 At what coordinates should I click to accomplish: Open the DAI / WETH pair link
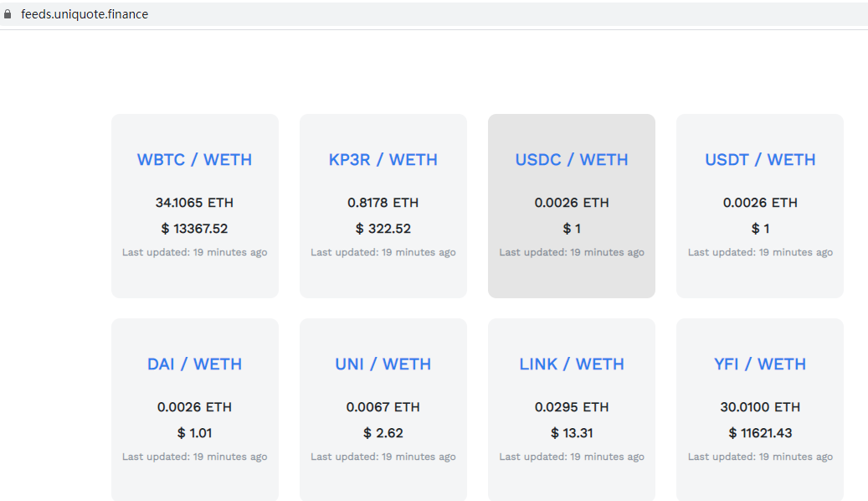(x=194, y=364)
